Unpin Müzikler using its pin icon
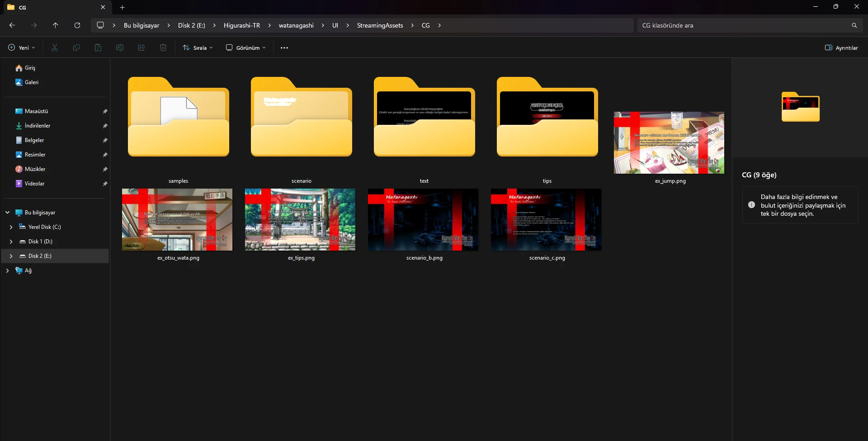 pos(105,169)
